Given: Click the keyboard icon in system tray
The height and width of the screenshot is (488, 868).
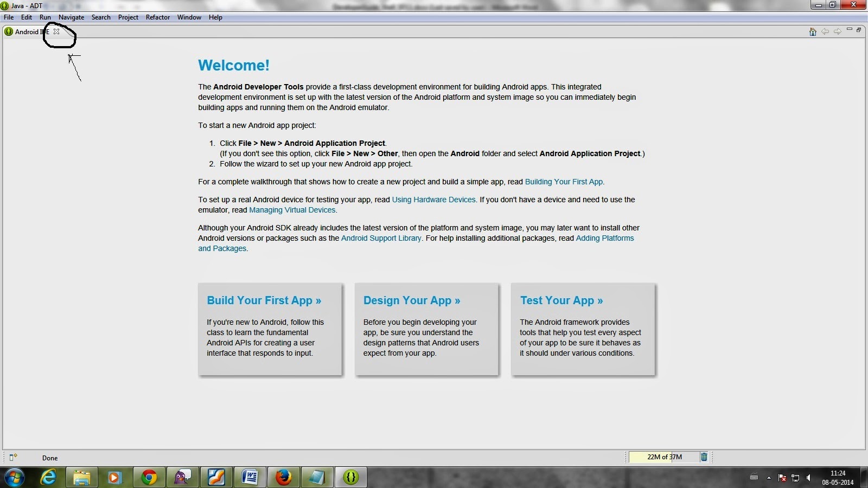Looking at the screenshot, I should tap(754, 478).
